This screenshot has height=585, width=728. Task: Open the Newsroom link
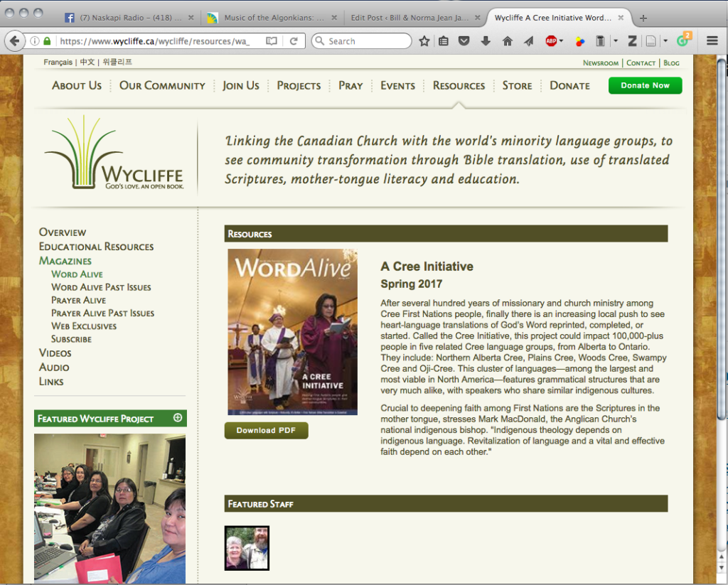click(x=601, y=63)
